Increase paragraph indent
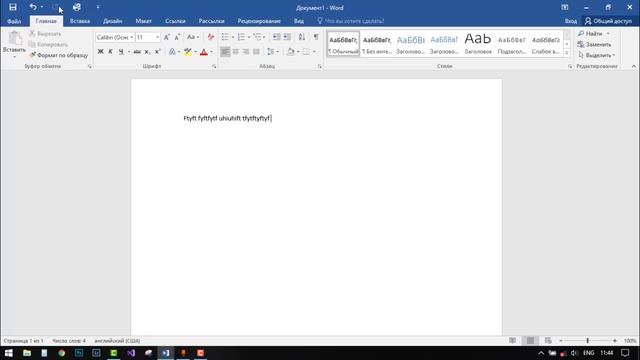The image size is (640, 360). (287, 37)
